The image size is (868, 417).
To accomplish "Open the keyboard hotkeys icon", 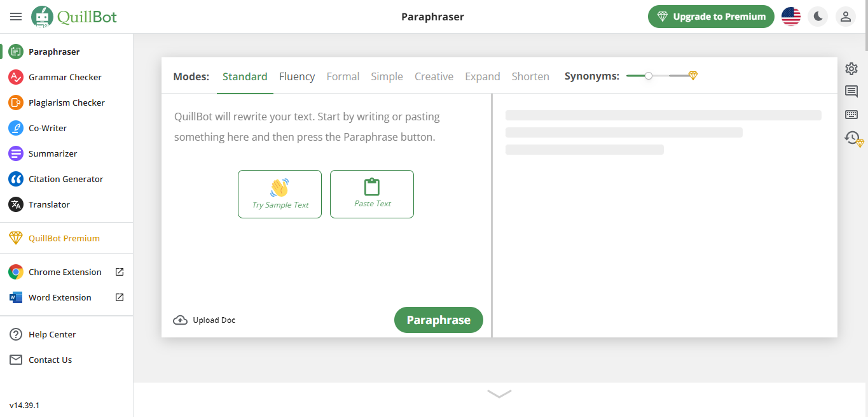I will click(x=851, y=115).
